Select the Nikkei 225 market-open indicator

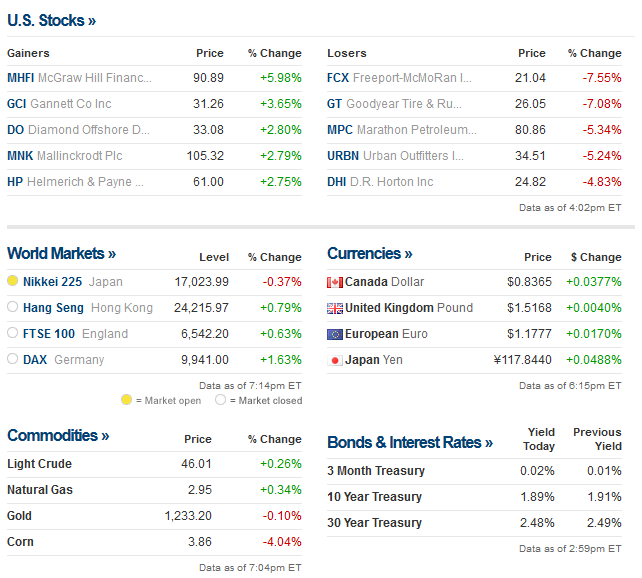tap(13, 282)
